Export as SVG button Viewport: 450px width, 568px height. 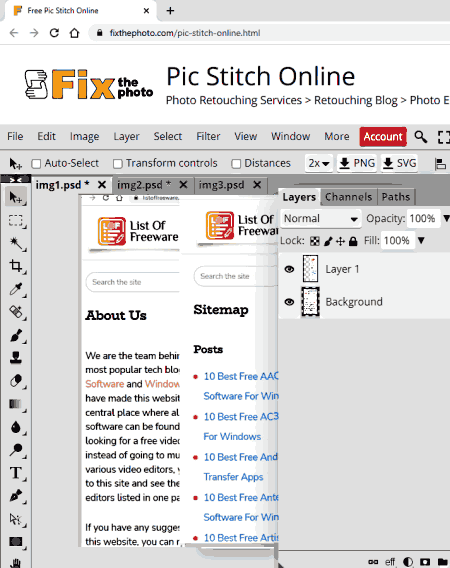pos(400,163)
